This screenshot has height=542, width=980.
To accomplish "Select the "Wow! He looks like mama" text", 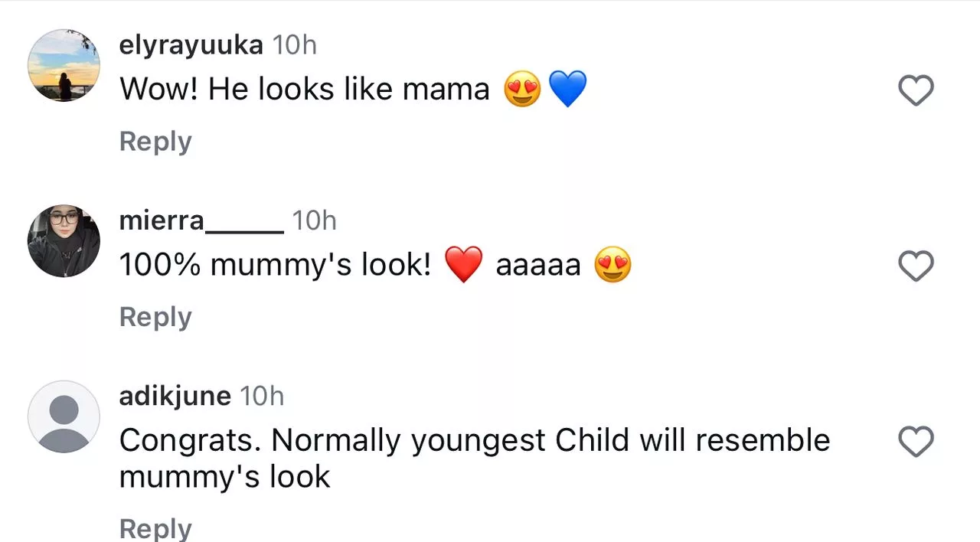I will click(304, 90).
